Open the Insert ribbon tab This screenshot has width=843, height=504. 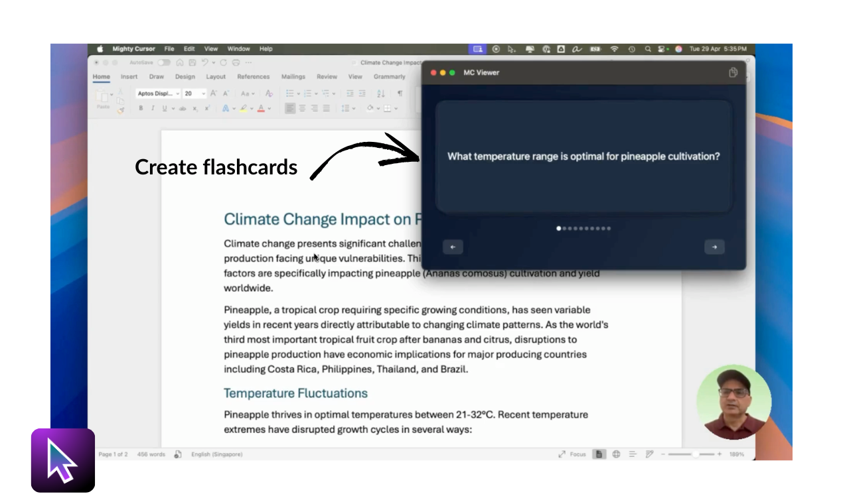[129, 77]
